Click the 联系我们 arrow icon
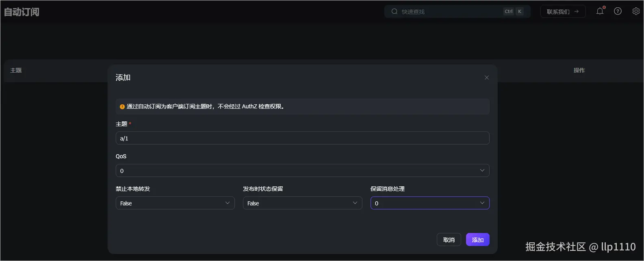The height and width of the screenshot is (261, 644). [x=576, y=11]
